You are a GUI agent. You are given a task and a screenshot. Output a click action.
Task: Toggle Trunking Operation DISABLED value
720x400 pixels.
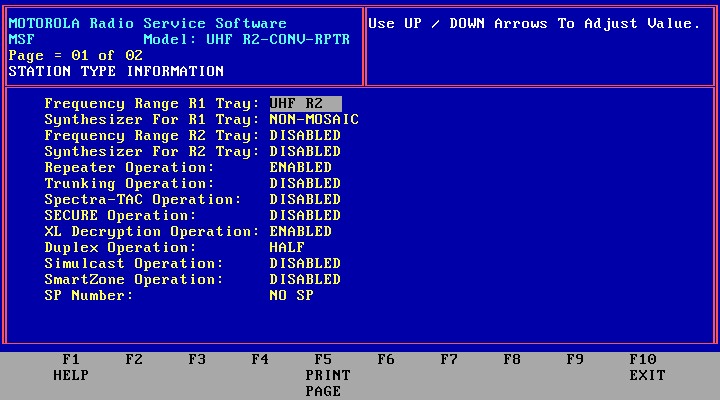[305, 183]
